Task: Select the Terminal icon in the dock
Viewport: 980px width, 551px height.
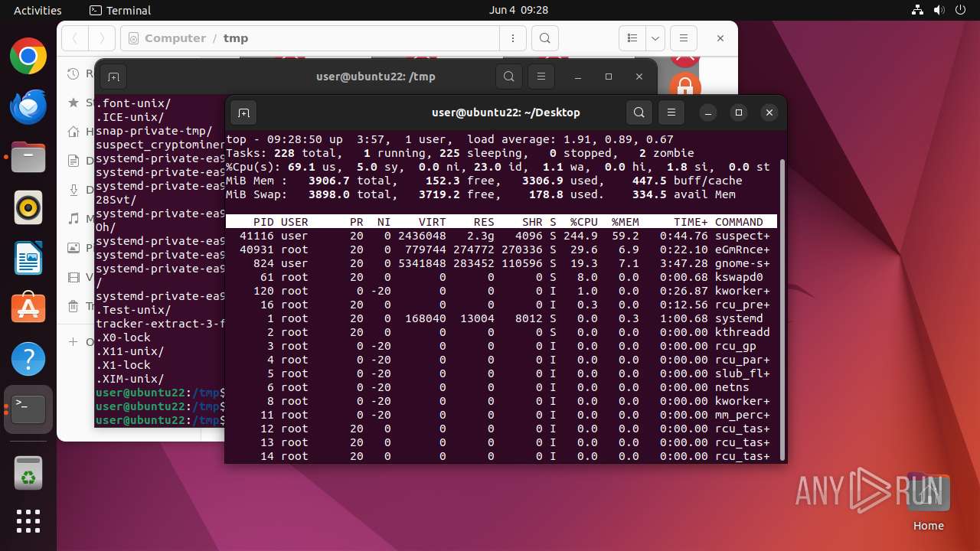Action: pyautogui.click(x=28, y=409)
